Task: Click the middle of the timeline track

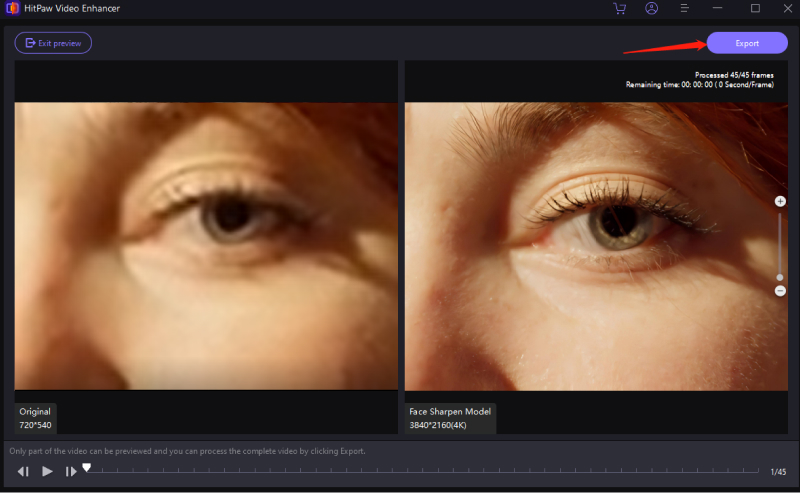Action: click(x=425, y=471)
